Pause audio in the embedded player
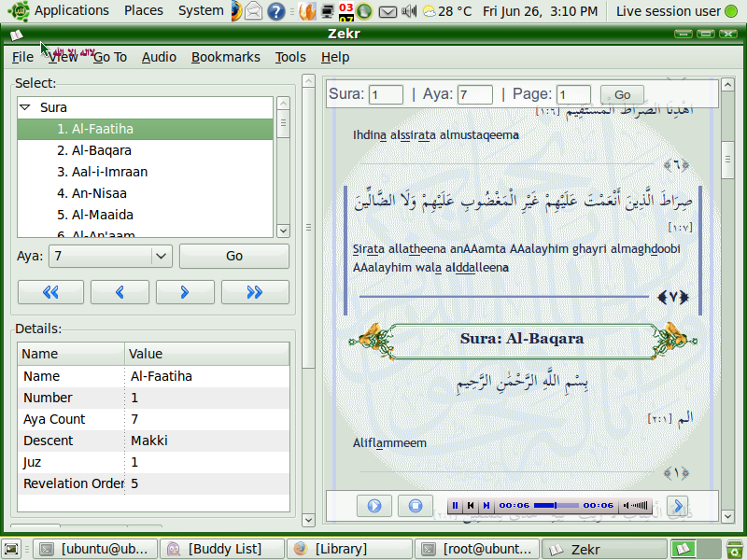The height and width of the screenshot is (560, 747). point(456,506)
